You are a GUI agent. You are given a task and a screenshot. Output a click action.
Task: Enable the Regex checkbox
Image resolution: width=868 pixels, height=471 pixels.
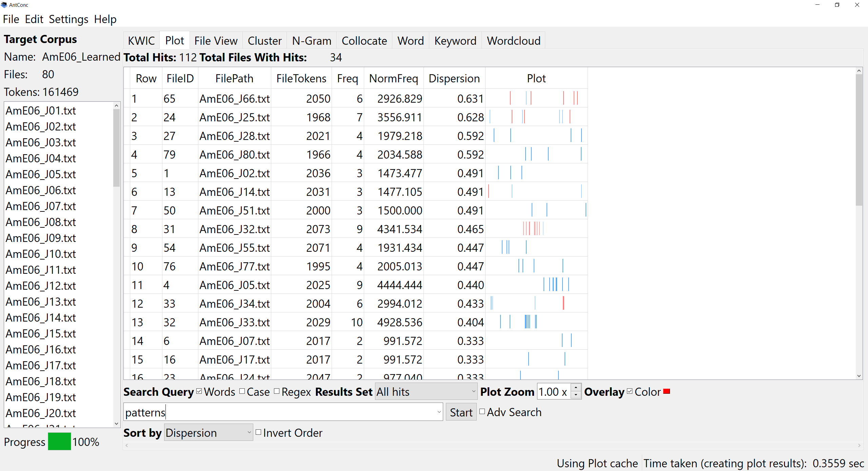point(277,391)
